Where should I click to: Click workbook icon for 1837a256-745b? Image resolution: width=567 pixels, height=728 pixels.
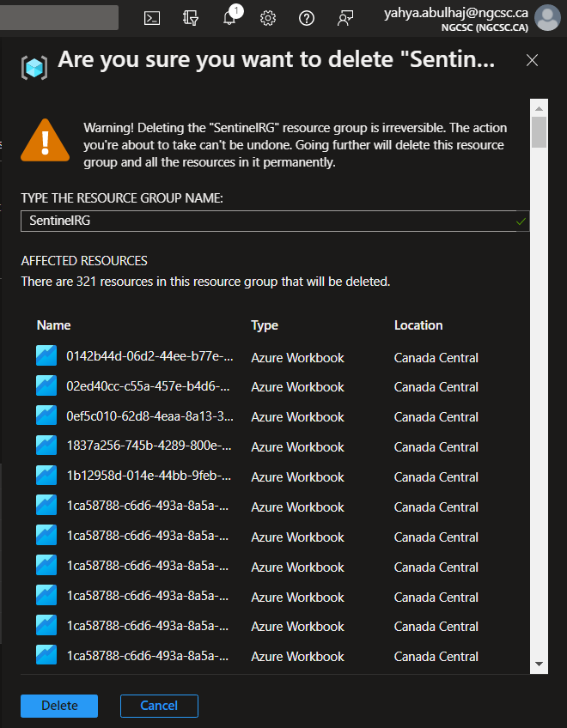point(46,446)
